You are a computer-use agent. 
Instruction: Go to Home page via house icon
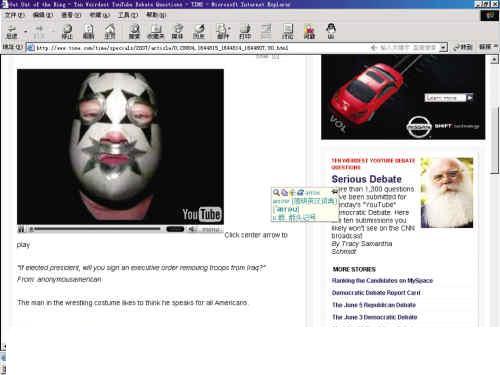pos(110,31)
